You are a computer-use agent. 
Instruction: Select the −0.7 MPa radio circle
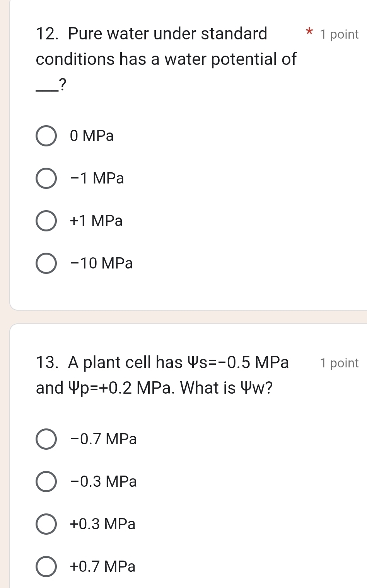click(46, 439)
